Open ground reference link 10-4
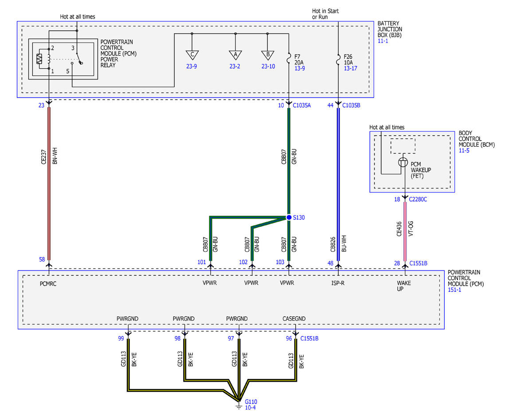The image size is (532, 411). [250, 407]
